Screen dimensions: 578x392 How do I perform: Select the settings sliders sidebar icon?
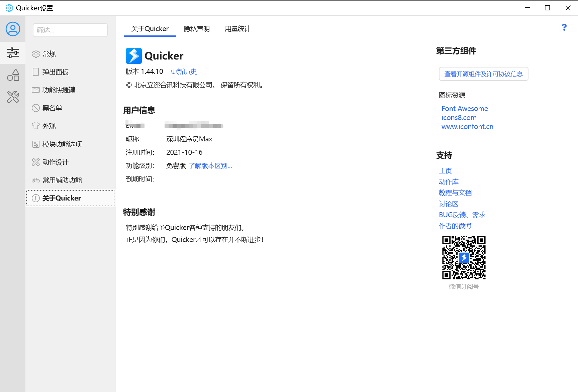pos(13,53)
